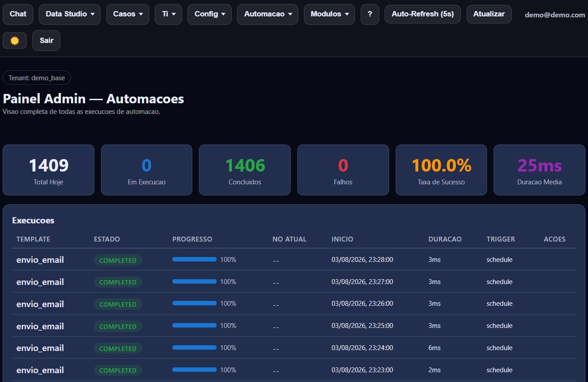Select the Total Hoje 1409 card
The height and width of the screenshot is (382, 588).
click(48, 170)
